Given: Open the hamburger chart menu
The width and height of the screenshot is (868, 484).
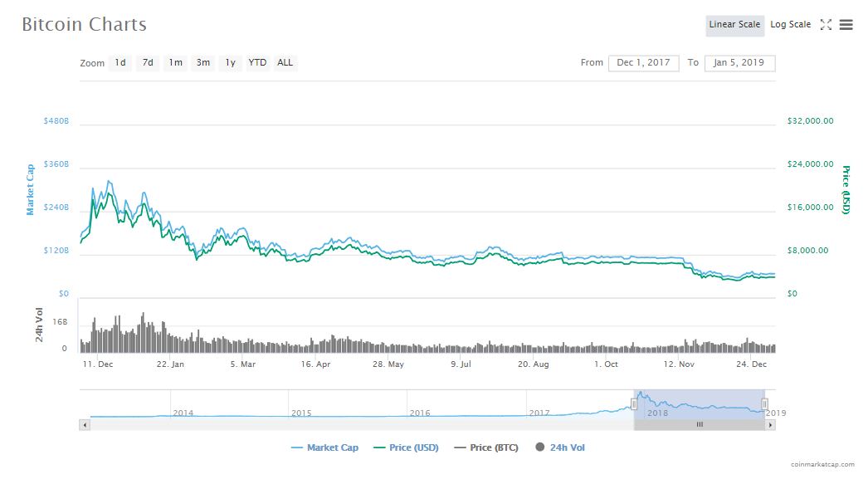Looking at the screenshot, I should pyautogui.click(x=846, y=25).
